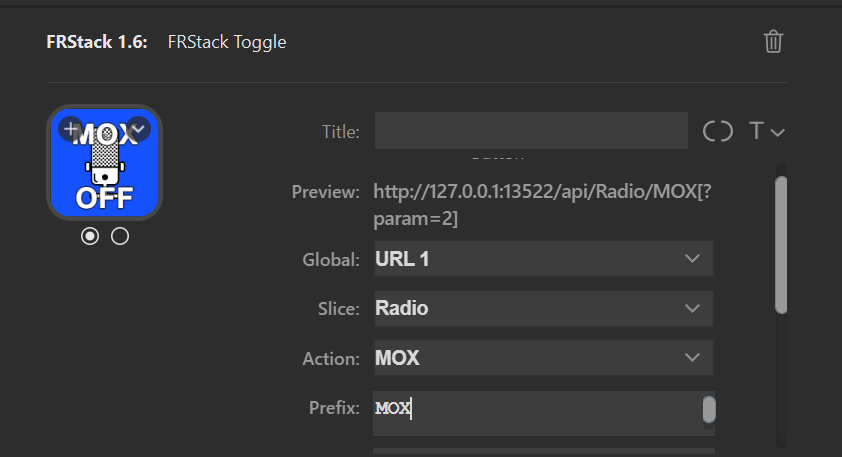Screen dimensions: 842x457
Task: Click the property inspector vertical scrollbar thumb
Action: (x=781, y=245)
